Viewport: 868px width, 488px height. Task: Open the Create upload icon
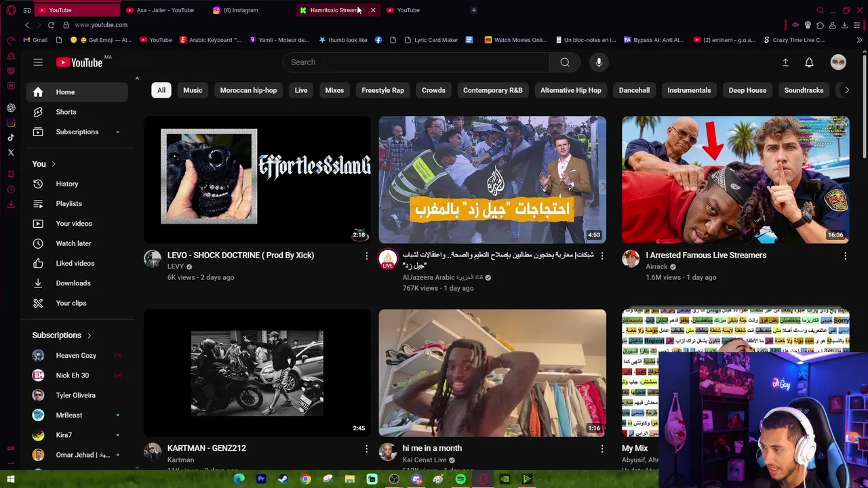click(785, 62)
